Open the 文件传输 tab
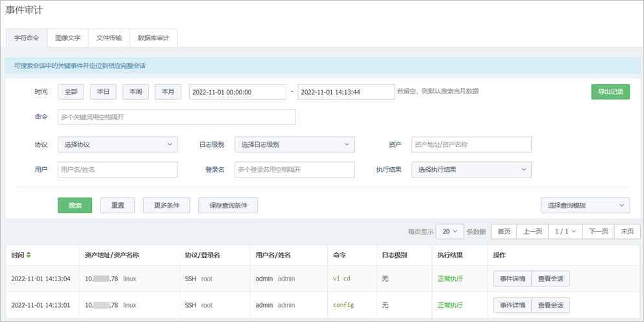Viewport: 644px width, 322px height. click(109, 38)
